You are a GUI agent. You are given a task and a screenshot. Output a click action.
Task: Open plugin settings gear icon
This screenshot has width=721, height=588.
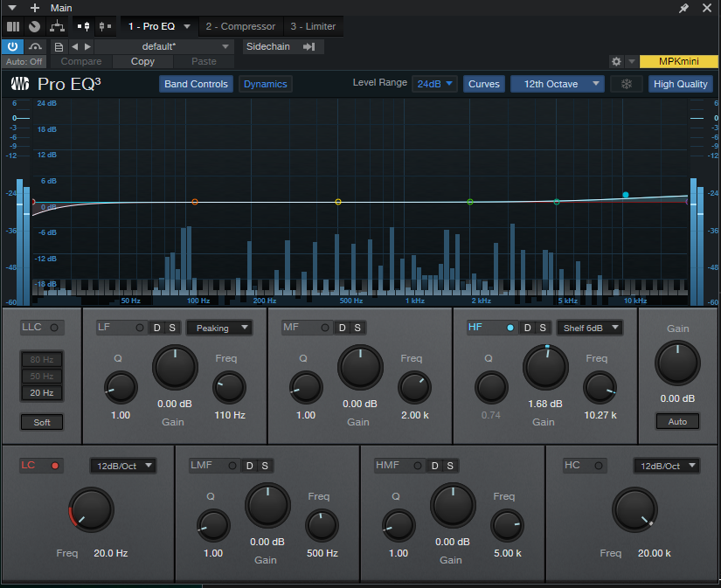616,61
